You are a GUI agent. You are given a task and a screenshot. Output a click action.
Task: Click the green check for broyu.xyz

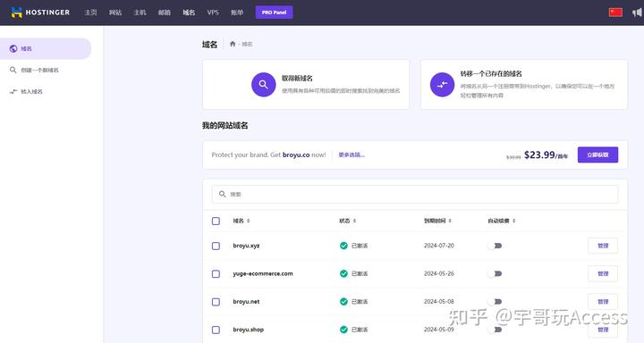343,246
